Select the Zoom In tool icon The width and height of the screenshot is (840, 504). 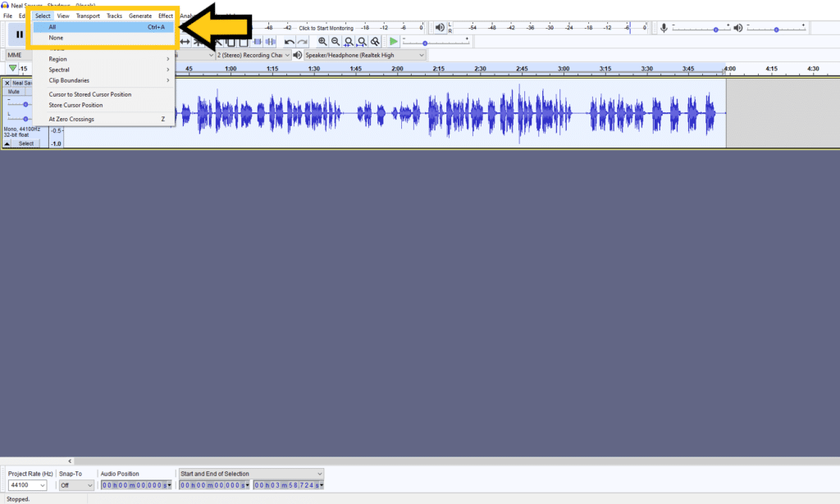[x=323, y=40]
